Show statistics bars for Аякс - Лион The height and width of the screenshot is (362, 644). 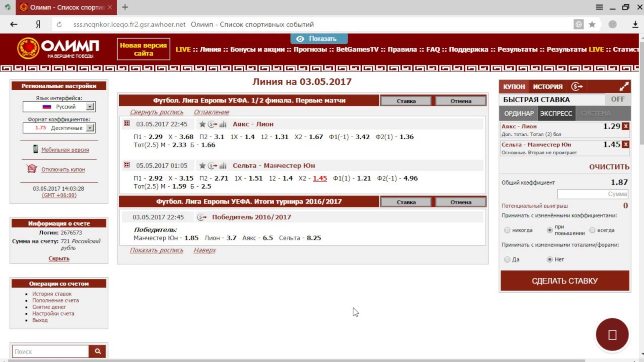(x=223, y=124)
